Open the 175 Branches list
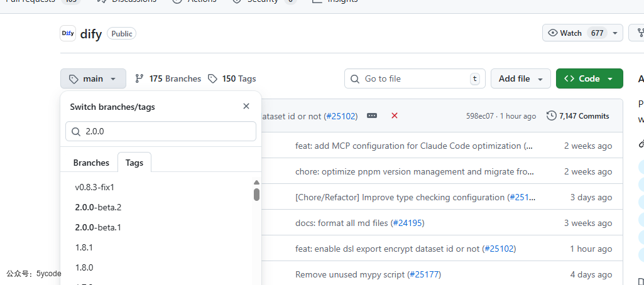Screen dimensions: 644x285 (168, 78)
